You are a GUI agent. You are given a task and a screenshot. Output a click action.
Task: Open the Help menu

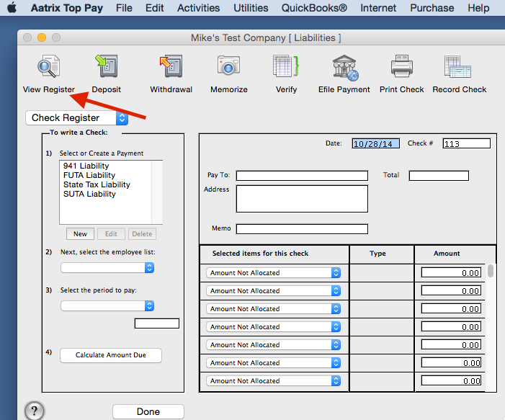tap(478, 8)
